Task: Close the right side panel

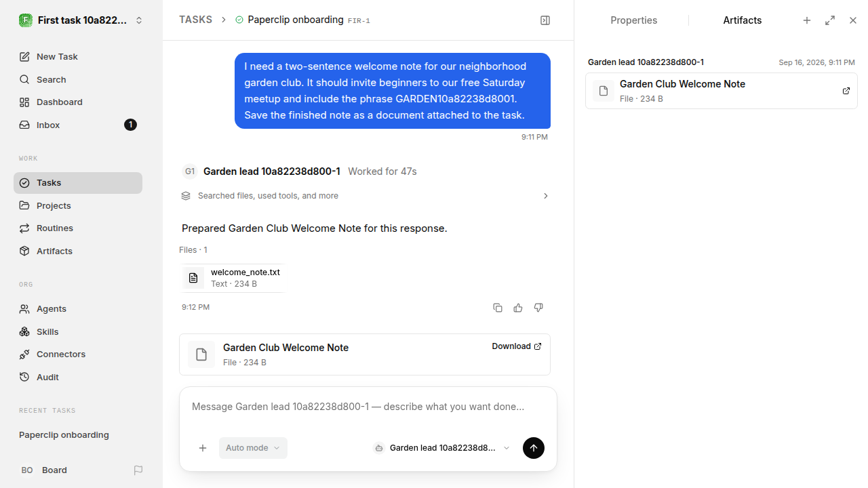Action: pyautogui.click(x=853, y=20)
